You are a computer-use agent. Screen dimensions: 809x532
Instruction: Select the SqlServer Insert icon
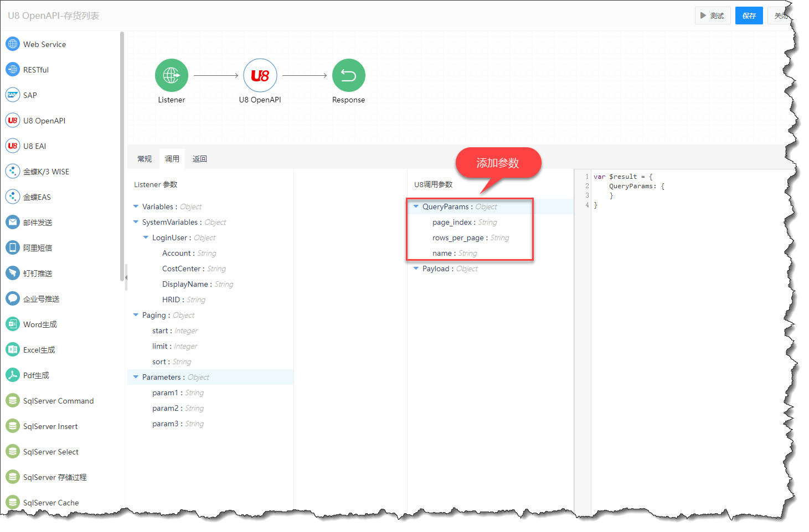[x=13, y=426]
